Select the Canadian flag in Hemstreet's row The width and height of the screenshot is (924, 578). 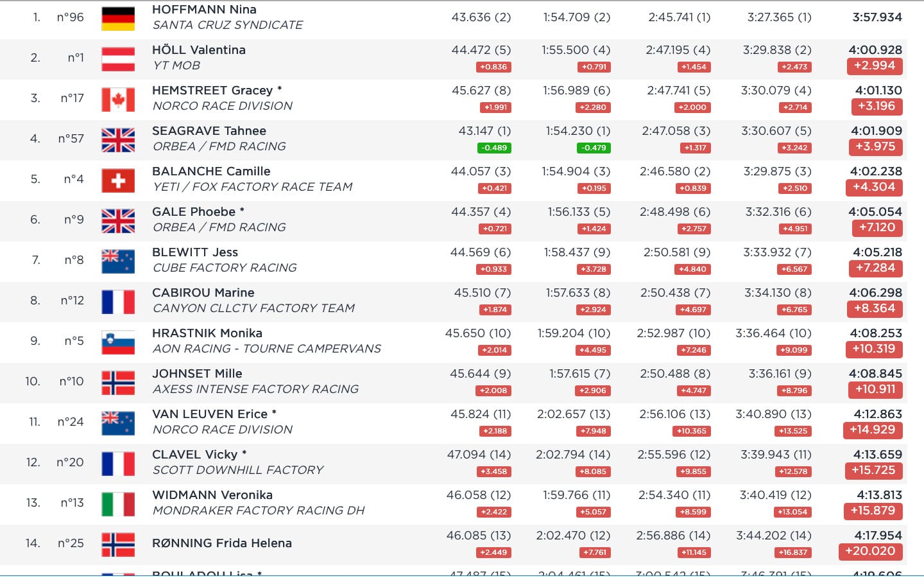(x=118, y=100)
